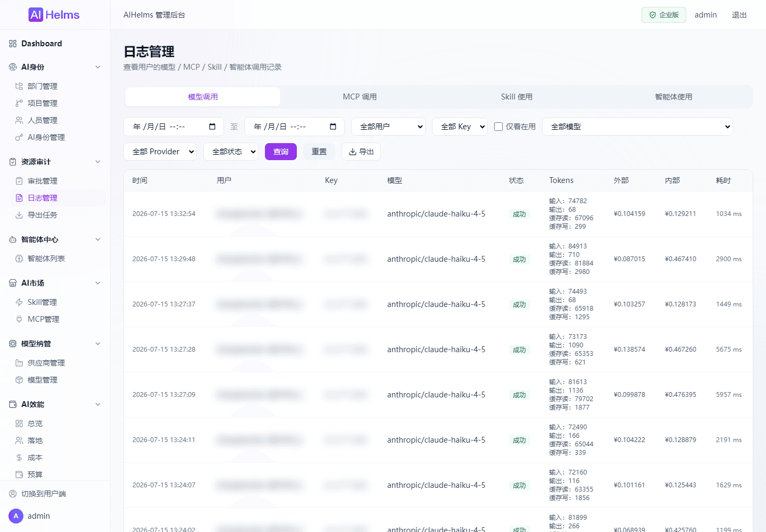
Task: Click the 重置 reset button
Action: 319,152
